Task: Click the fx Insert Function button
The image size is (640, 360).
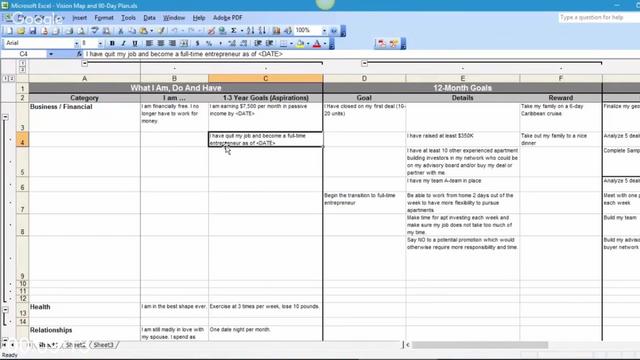Action: click(x=79, y=54)
